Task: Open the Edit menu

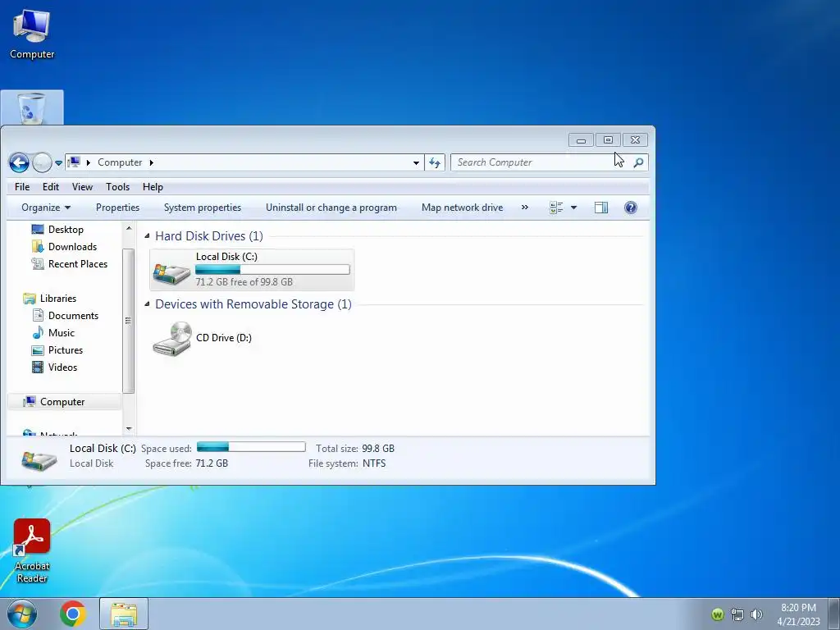Action: point(51,187)
